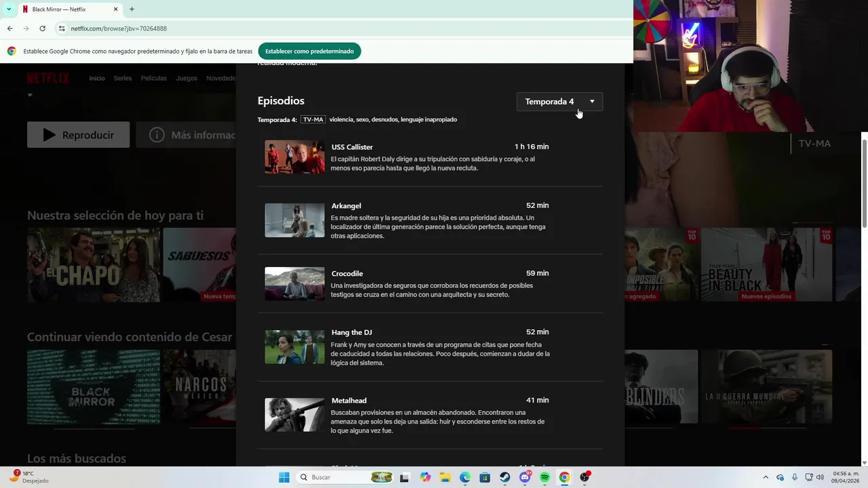Open the Windows Start menu
Viewport: 868px width, 488px height.
[x=284, y=477]
